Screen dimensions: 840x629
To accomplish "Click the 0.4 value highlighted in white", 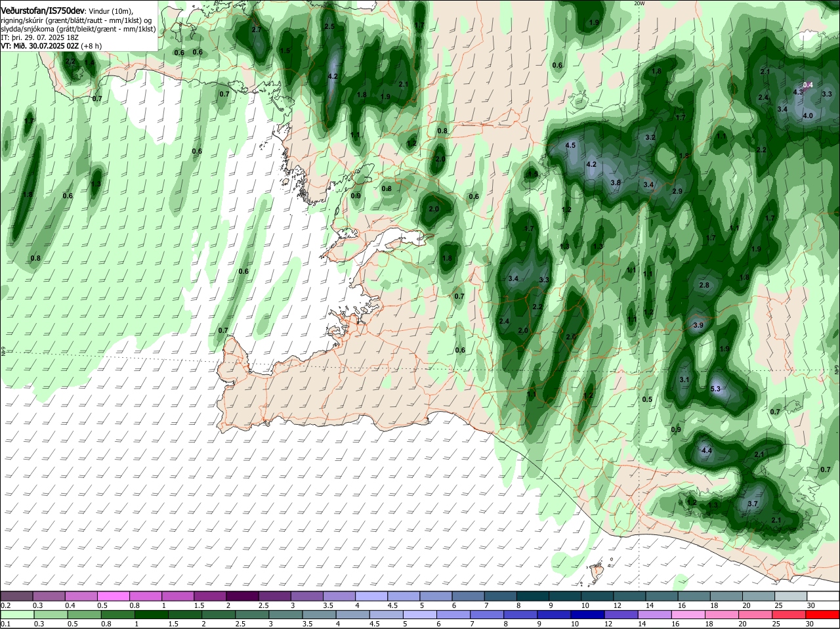I will click(808, 85).
